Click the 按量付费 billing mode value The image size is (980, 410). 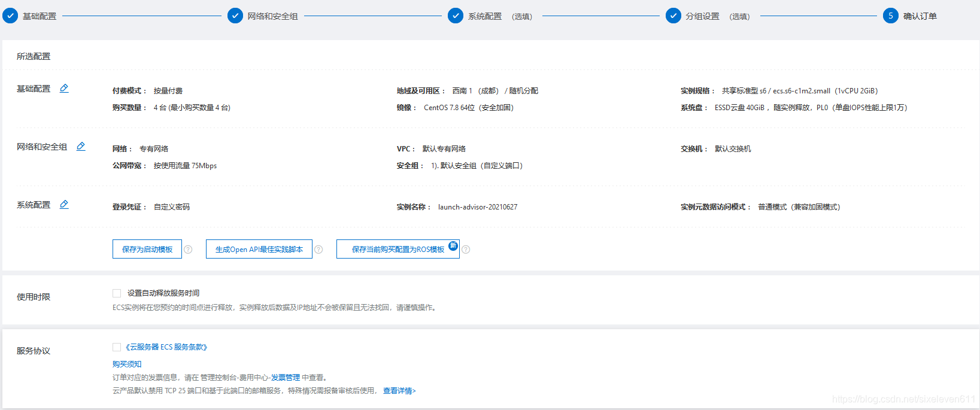(168, 91)
